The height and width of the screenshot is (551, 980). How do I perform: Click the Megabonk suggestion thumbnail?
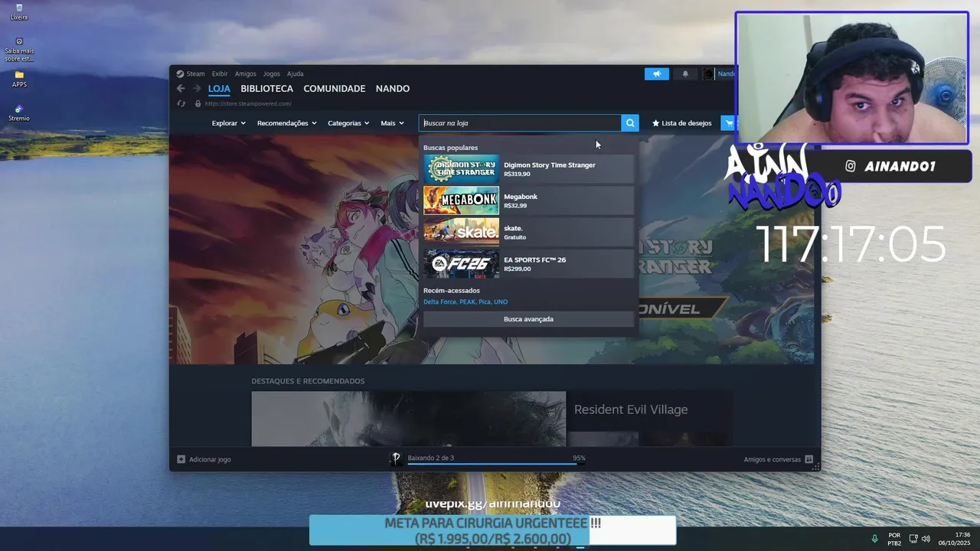pos(461,201)
